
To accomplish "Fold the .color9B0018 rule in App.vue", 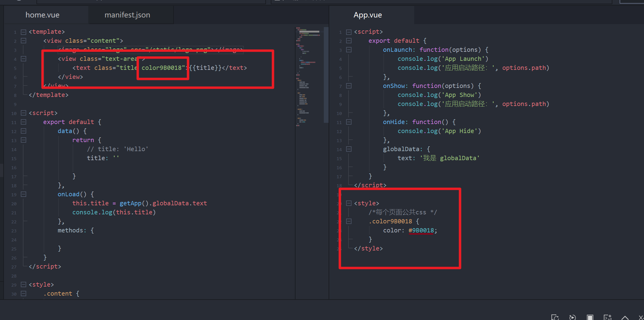I will 349,221.
